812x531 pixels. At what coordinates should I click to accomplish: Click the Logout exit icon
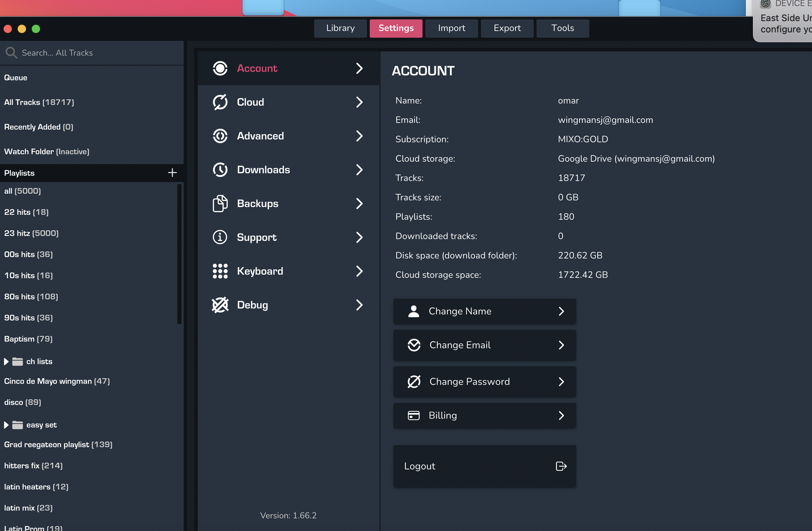pyautogui.click(x=561, y=466)
